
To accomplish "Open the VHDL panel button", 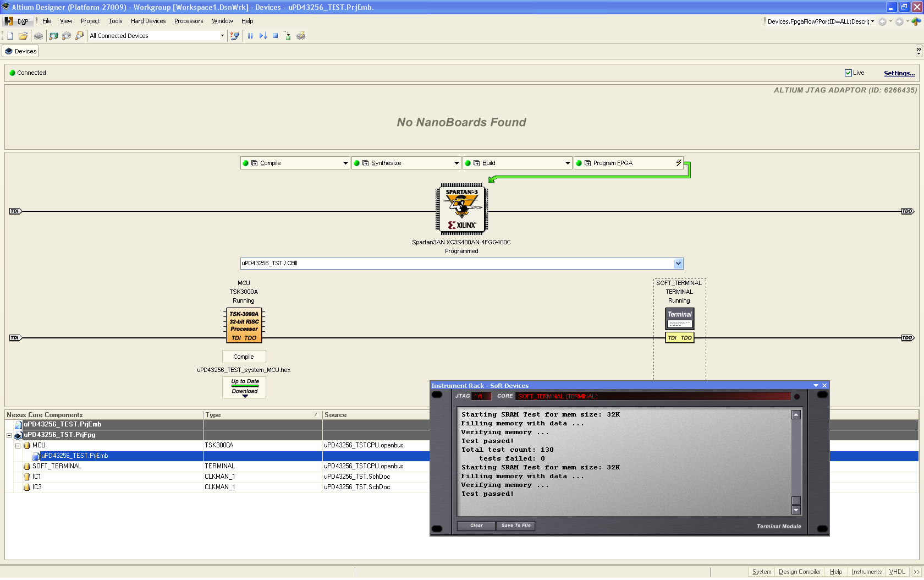I will (897, 572).
